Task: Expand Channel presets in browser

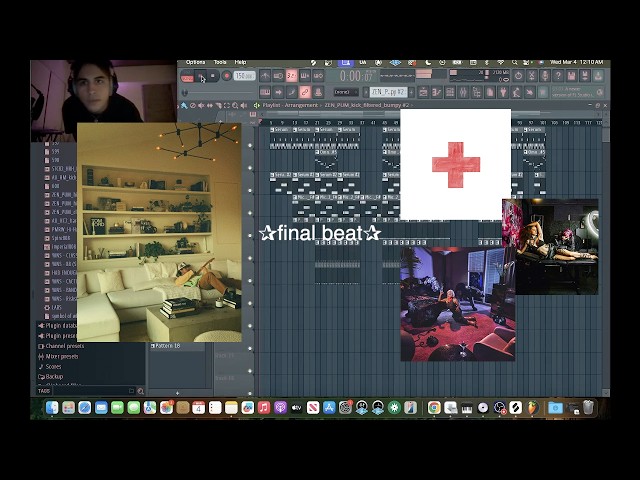Action: click(x=61, y=346)
